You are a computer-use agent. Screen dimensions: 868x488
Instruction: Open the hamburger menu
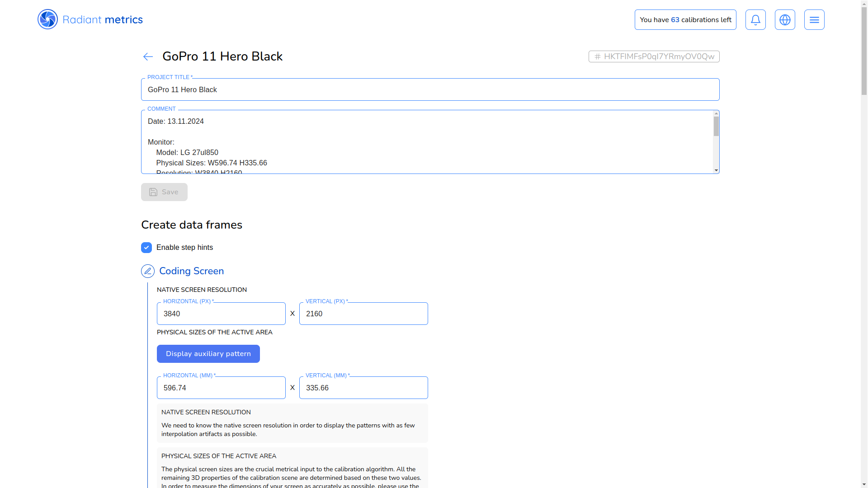(814, 20)
